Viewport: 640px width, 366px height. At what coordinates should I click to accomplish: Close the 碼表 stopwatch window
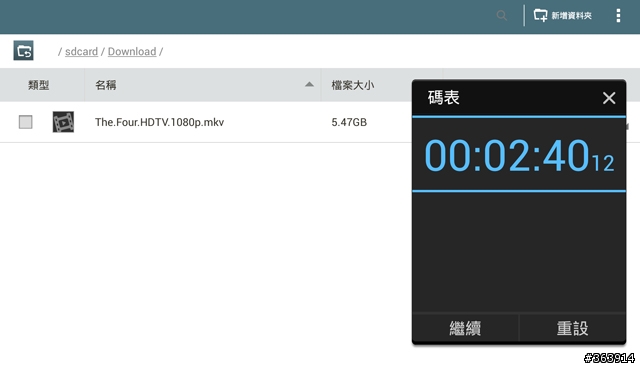[609, 98]
